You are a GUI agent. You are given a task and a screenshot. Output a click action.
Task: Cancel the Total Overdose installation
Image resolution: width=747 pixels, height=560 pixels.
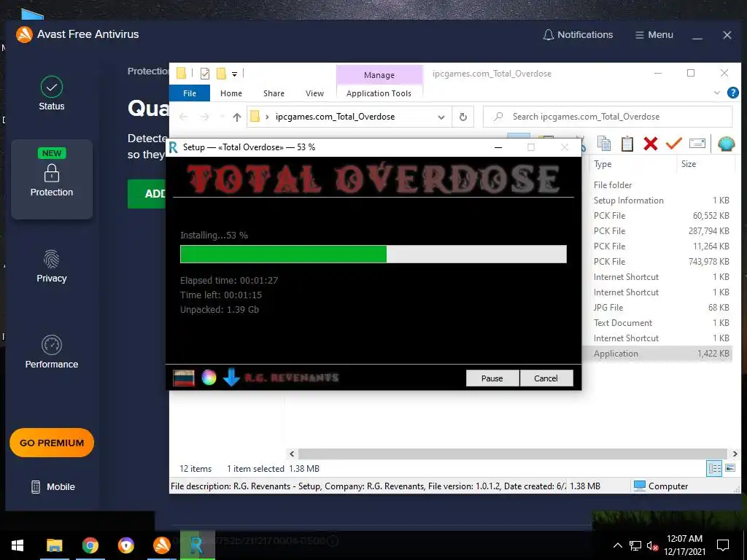point(546,378)
